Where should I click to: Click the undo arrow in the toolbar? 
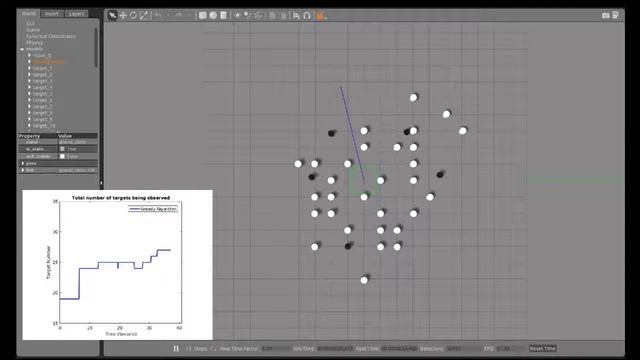tap(158, 16)
